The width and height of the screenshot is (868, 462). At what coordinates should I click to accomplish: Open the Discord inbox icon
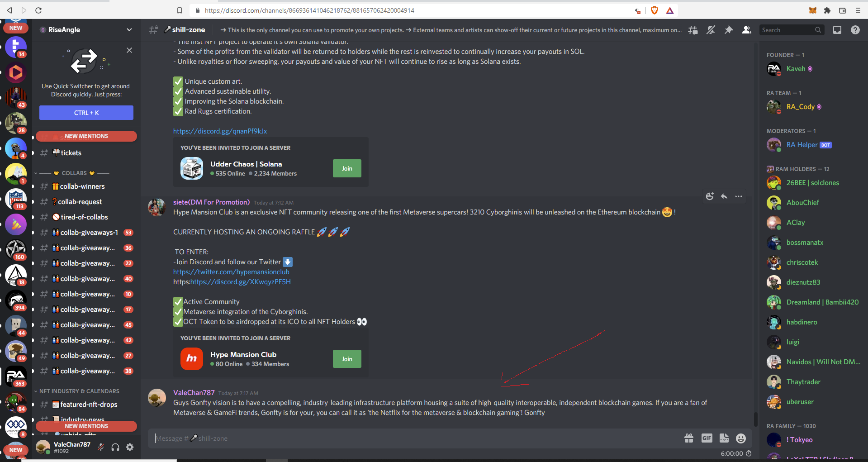(837, 30)
